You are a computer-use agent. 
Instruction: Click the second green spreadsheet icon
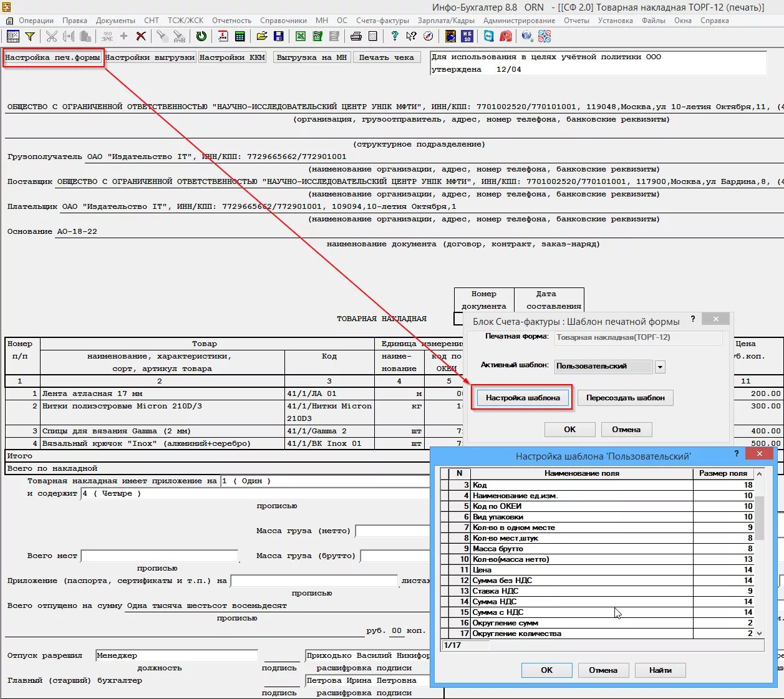click(317, 36)
